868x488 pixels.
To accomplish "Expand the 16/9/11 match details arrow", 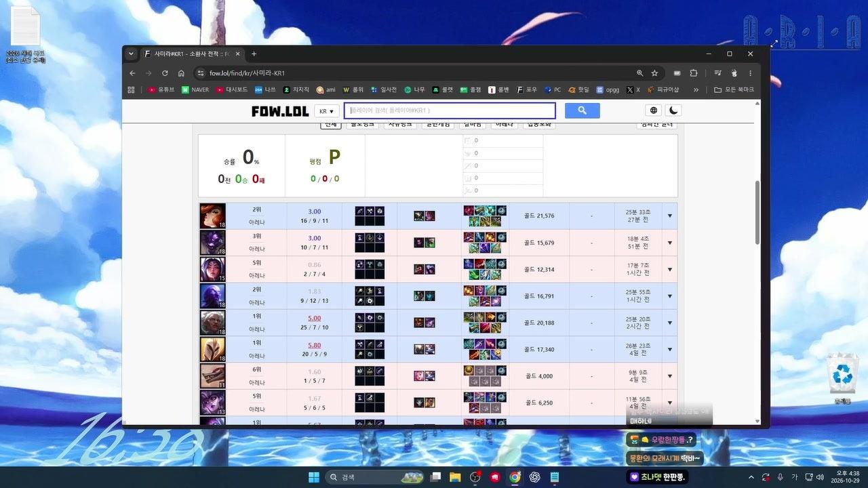I will (x=670, y=216).
